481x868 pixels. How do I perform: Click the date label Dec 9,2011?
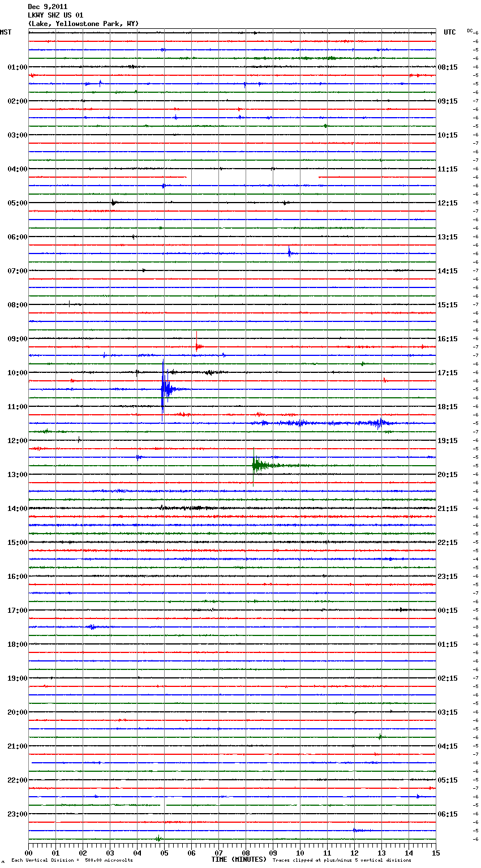point(48,7)
